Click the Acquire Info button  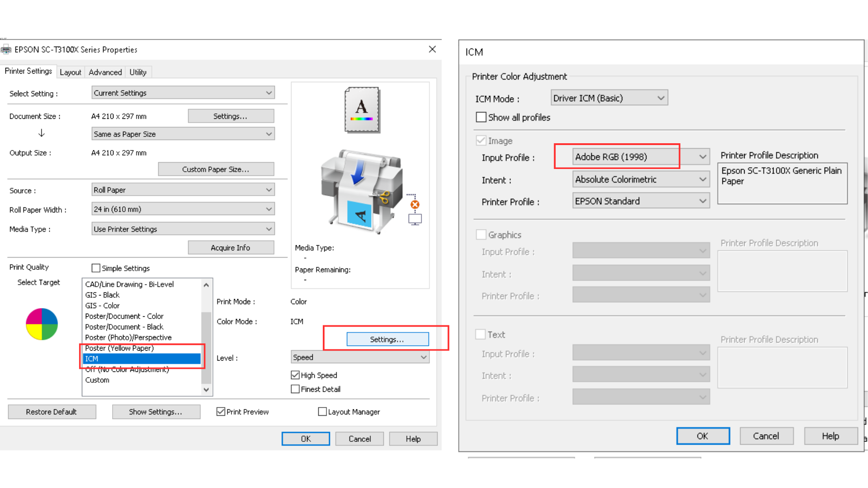click(x=231, y=248)
